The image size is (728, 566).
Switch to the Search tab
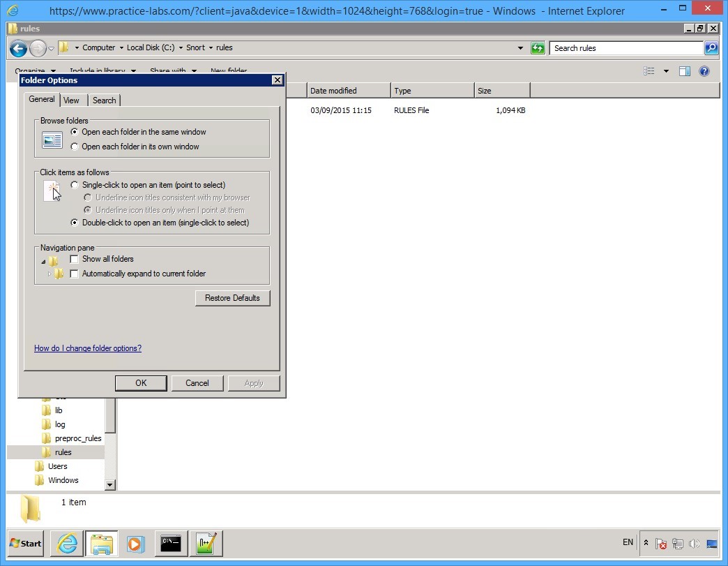point(104,100)
